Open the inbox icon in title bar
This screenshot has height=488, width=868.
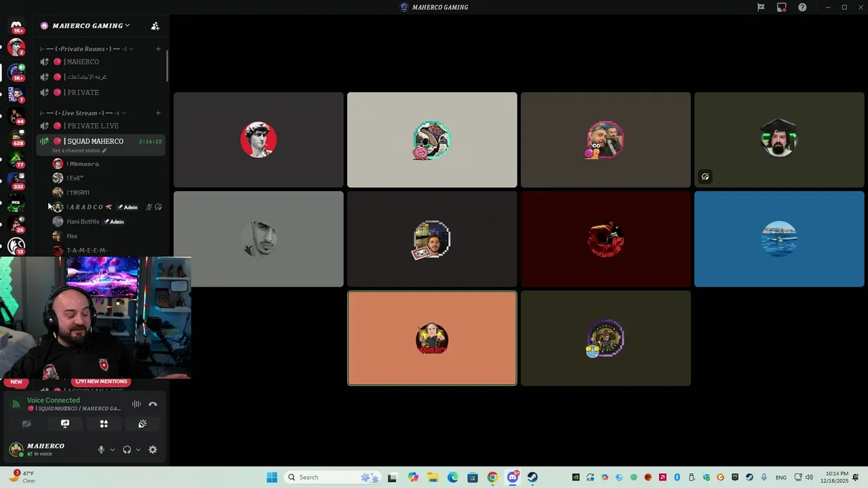(x=782, y=7)
